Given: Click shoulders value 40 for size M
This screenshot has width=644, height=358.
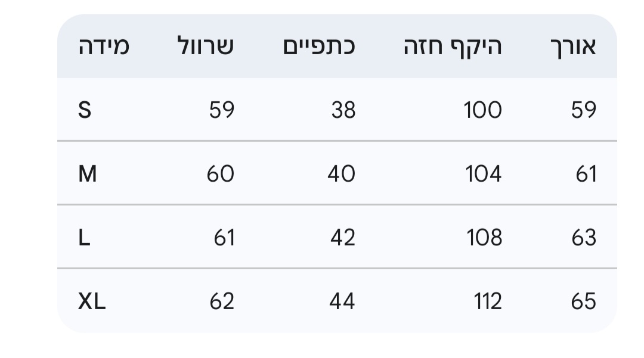Looking at the screenshot, I should [341, 174].
